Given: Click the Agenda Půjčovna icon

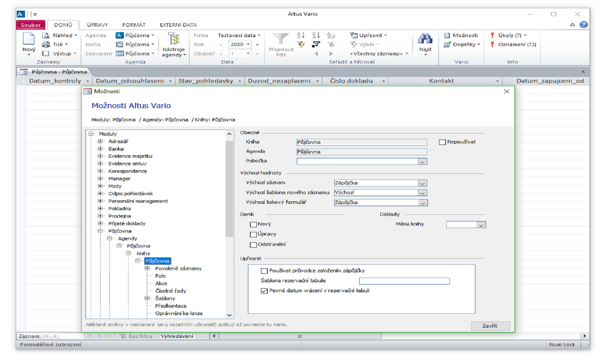Looking at the screenshot, I should [x=120, y=35].
